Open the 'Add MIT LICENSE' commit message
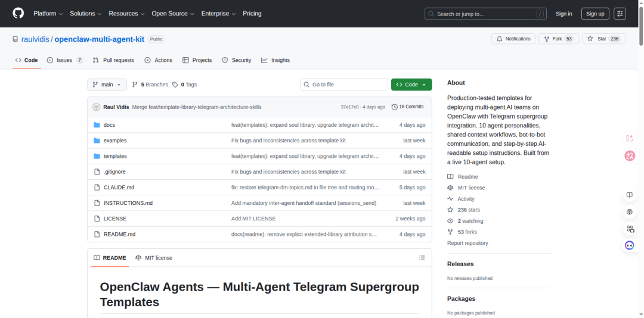The height and width of the screenshot is (318, 644). [x=253, y=219]
